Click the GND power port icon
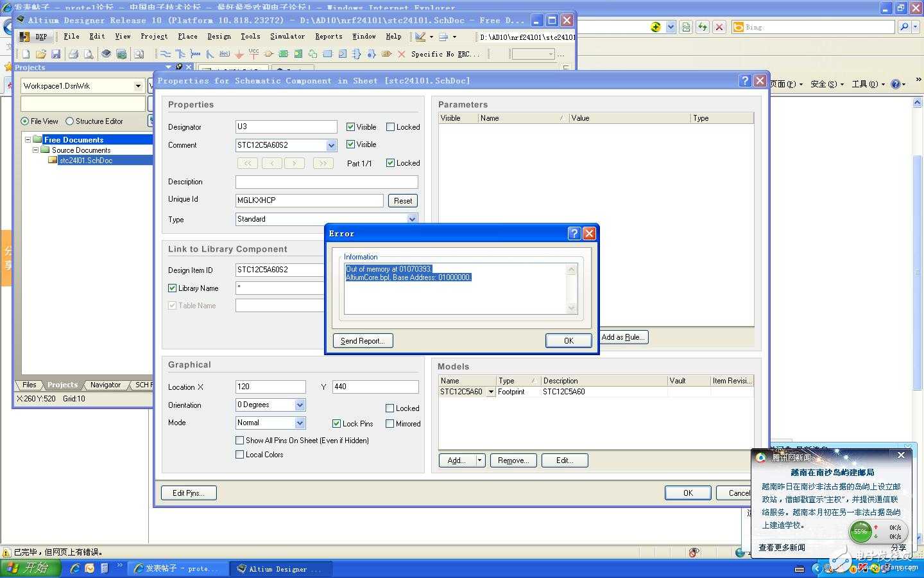 pyautogui.click(x=239, y=55)
